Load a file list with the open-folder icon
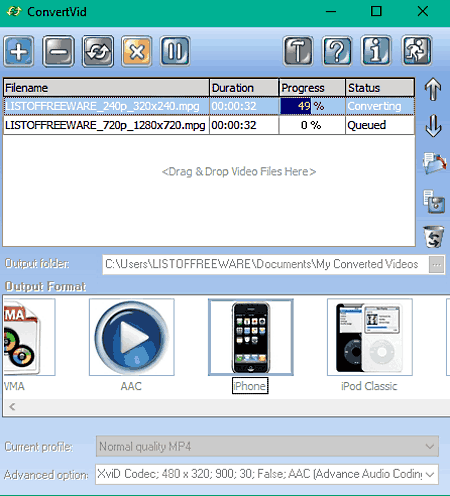The width and height of the screenshot is (450, 496). click(x=434, y=163)
